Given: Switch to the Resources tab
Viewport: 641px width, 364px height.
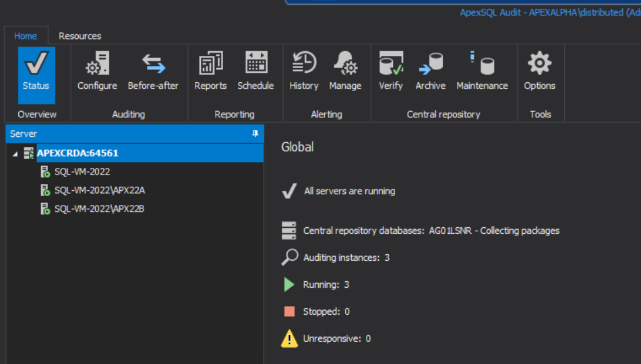Looking at the screenshot, I should click(80, 36).
